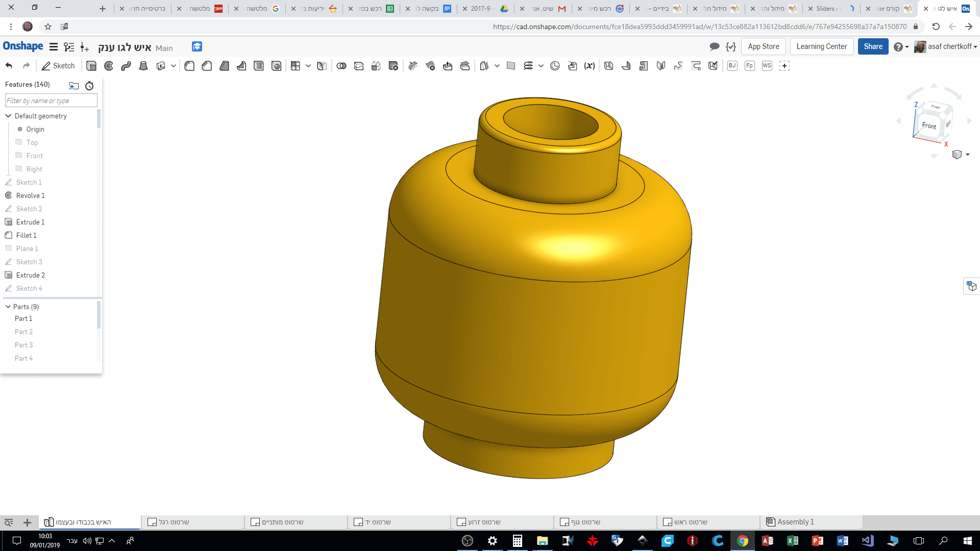Open the versions and history icon
Viewport: 980px width, 551px height.
(x=69, y=47)
